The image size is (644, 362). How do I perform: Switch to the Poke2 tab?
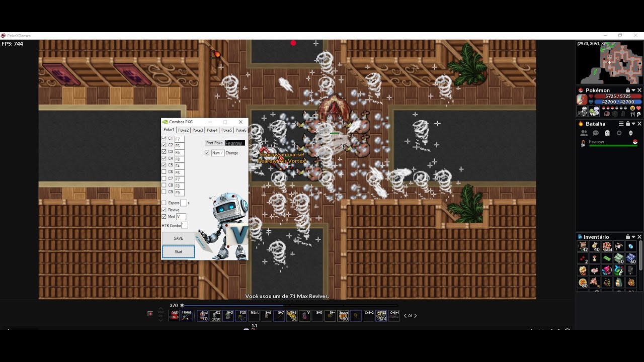click(x=183, y=130)
